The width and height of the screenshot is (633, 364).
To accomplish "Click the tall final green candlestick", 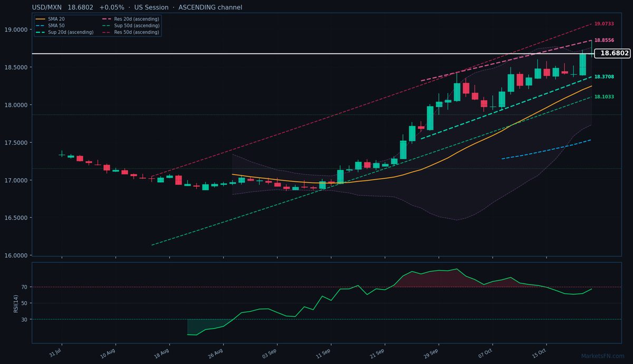I will pos(582,64).
